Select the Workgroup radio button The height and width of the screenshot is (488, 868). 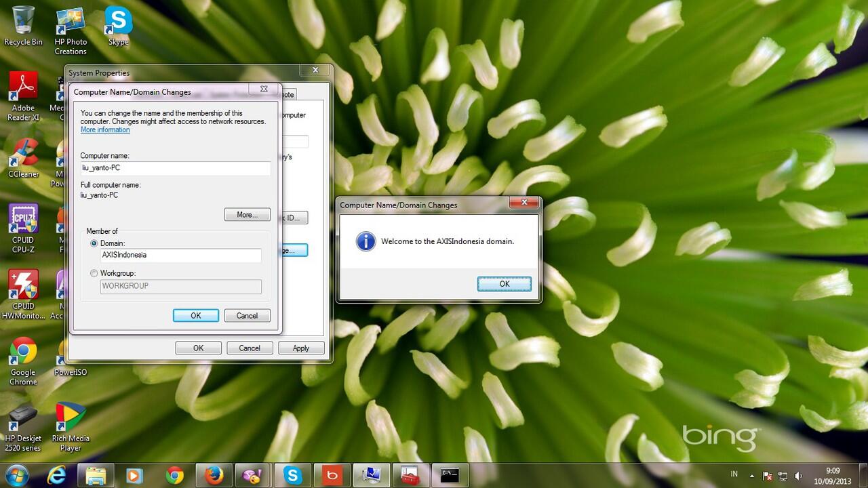point(94,273)
